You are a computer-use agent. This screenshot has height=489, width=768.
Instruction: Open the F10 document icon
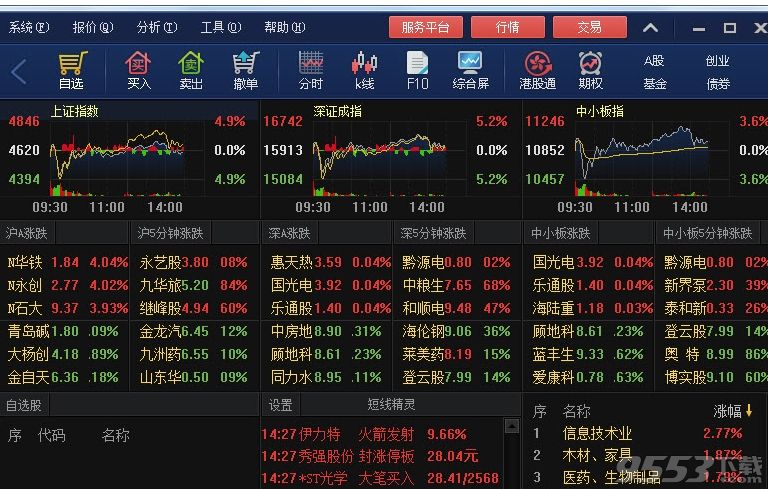point(417,71)
